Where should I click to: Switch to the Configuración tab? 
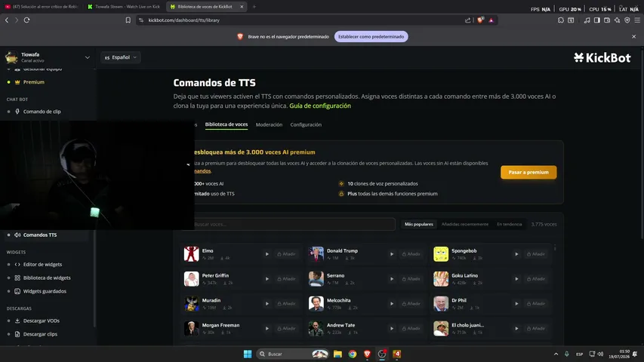pos(306,124)
